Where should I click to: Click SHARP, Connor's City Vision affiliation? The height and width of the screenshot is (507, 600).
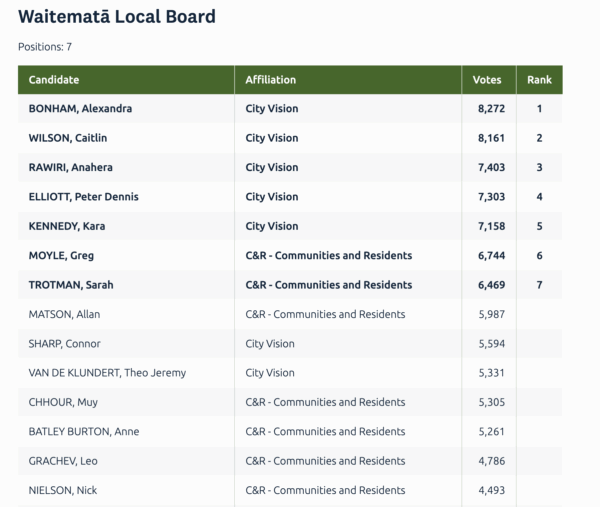click(x=270, y=344)
